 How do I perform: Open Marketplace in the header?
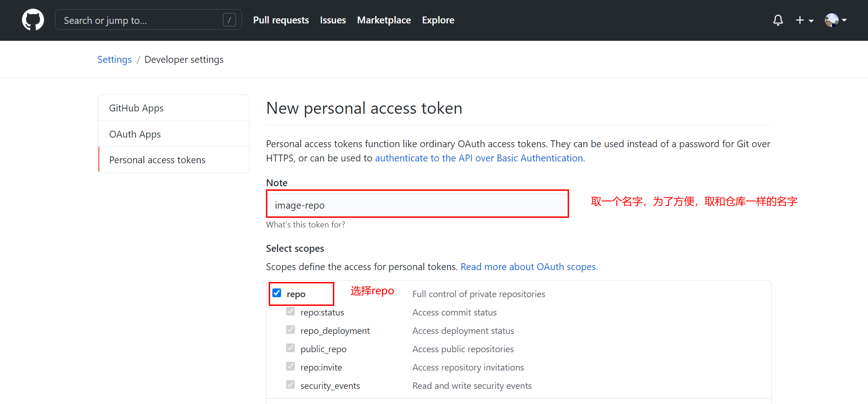click(384, 20)
